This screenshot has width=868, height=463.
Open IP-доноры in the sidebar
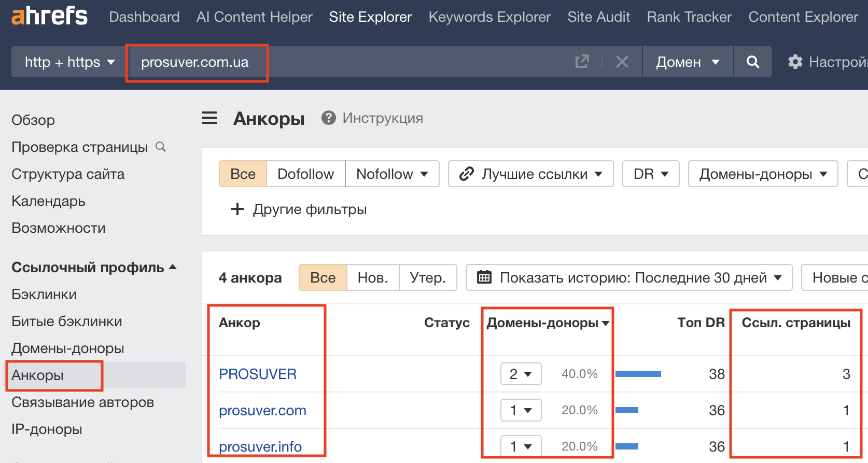tap(47, 429)
